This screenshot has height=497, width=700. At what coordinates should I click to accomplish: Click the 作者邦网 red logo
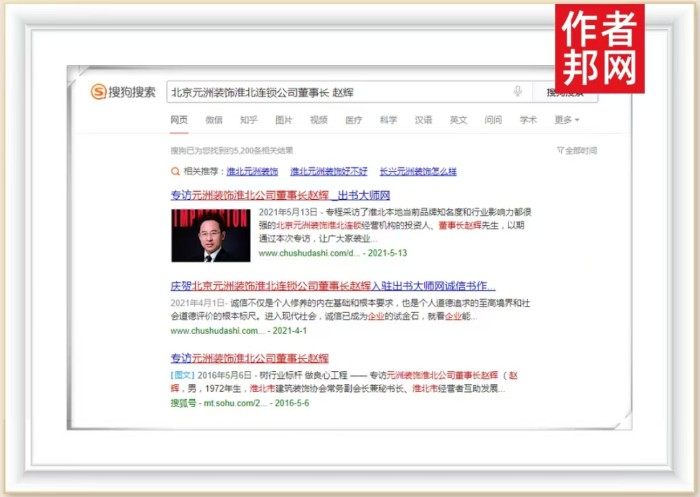[x=599, y=48]
